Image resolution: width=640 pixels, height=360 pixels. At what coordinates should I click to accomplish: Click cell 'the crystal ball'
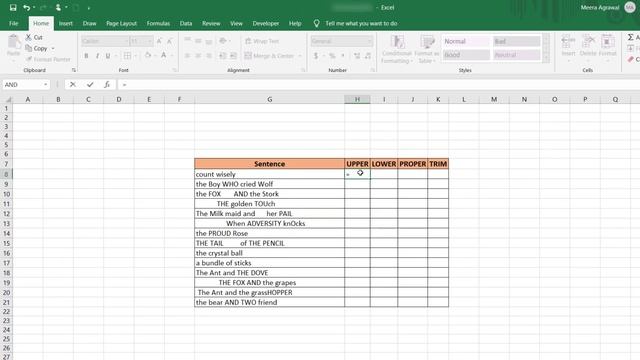[x=269, y=253]
